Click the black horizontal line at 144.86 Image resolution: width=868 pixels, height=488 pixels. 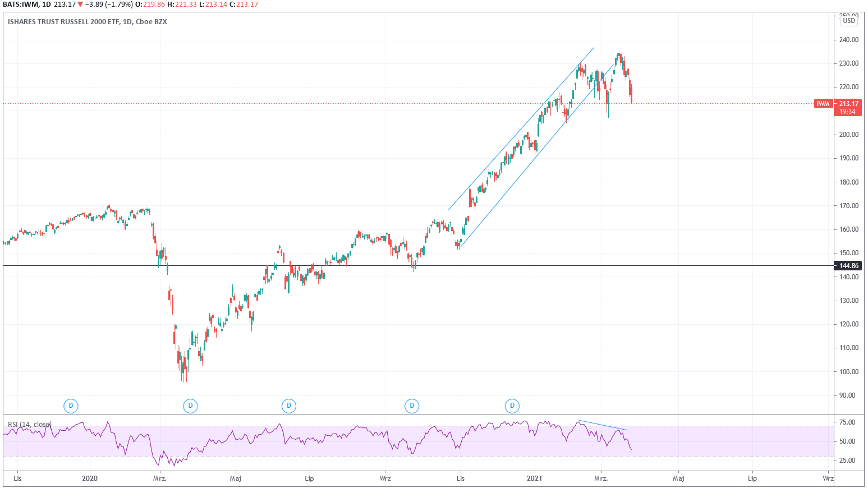(x=418, y=265)
